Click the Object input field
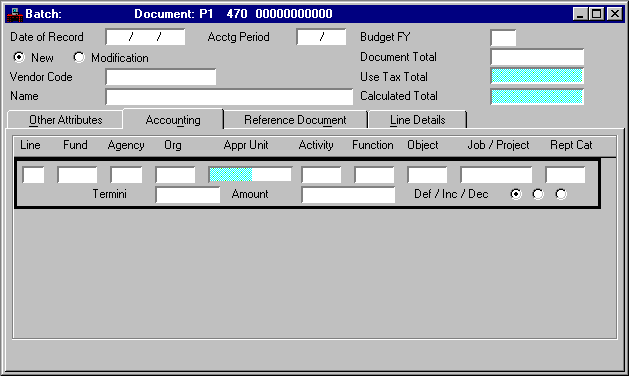The image size is (629, 376). click(427, 175)
